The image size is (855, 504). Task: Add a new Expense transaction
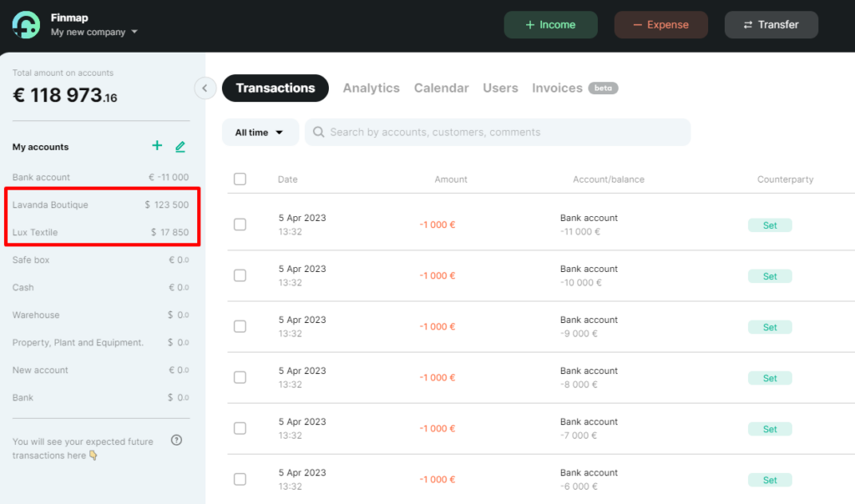[661, 24]
